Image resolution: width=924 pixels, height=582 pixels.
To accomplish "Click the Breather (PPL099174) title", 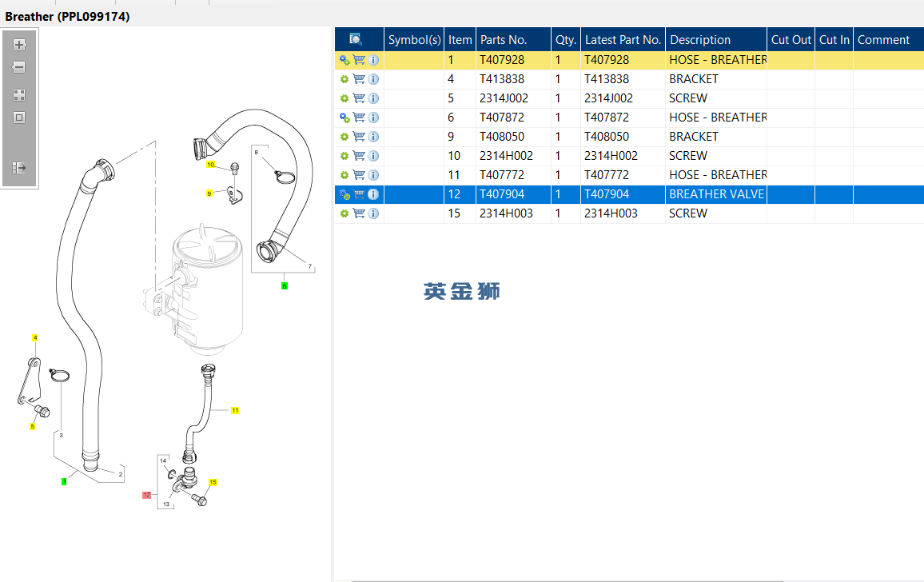I will click(67, 17).
